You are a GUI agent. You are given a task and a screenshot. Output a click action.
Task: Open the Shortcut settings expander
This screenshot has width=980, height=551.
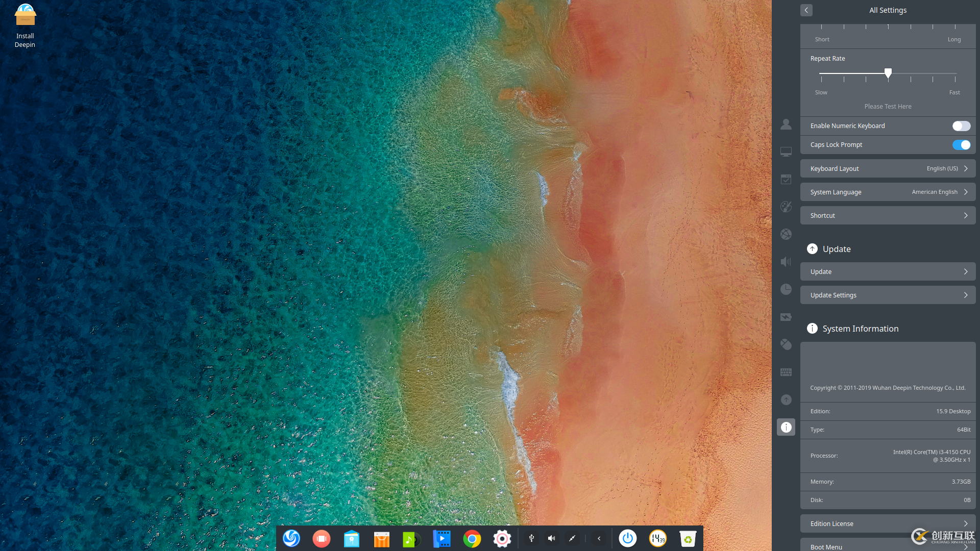click(888, 215)
